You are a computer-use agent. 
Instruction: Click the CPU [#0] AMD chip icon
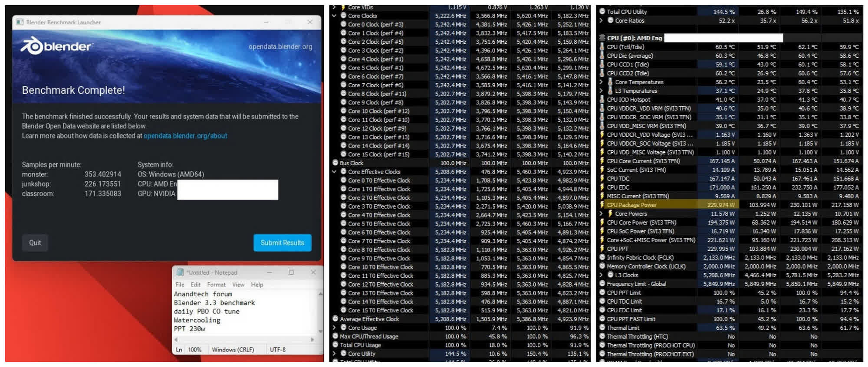coord(602,38)
